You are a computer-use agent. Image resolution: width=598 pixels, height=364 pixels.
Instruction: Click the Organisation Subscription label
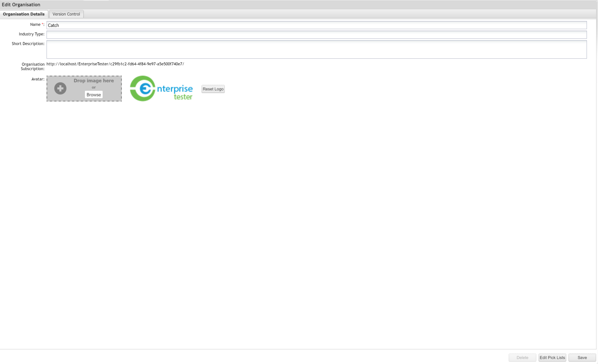tap(32, 66)
